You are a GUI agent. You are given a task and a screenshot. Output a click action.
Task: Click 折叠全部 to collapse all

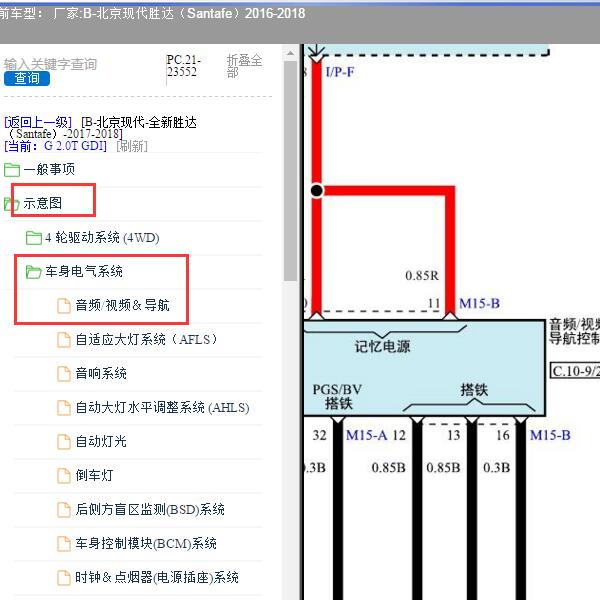tap(244, 65)
